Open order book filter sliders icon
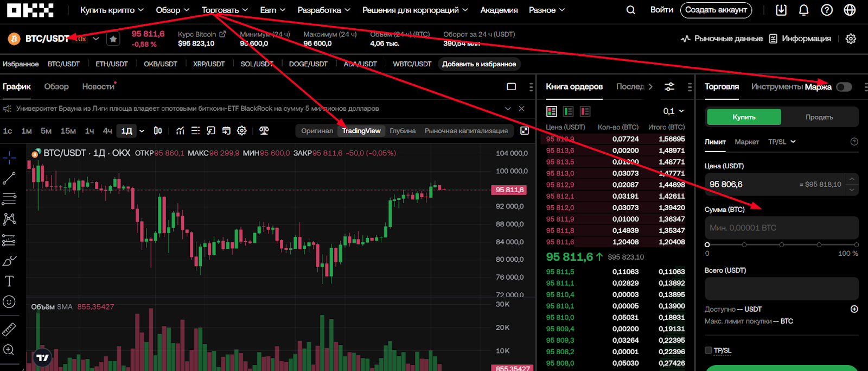Viewport: 868px width, 371px height. point(670,87)
